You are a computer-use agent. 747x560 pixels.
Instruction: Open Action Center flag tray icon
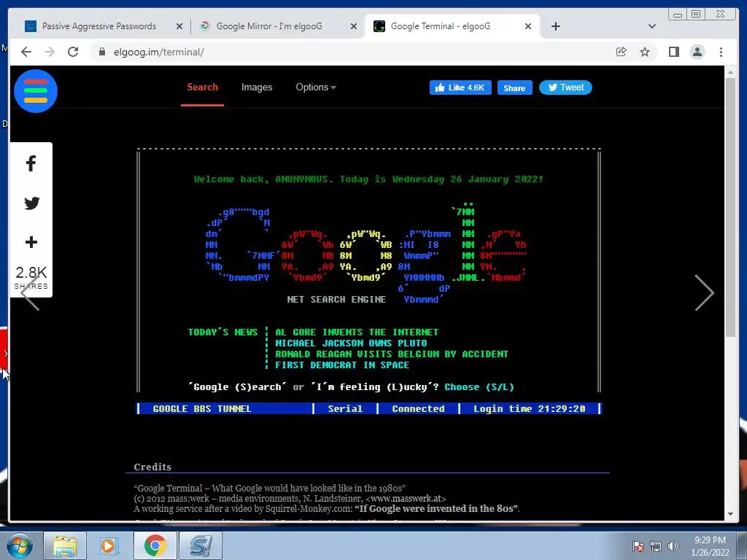click(638, 546)
